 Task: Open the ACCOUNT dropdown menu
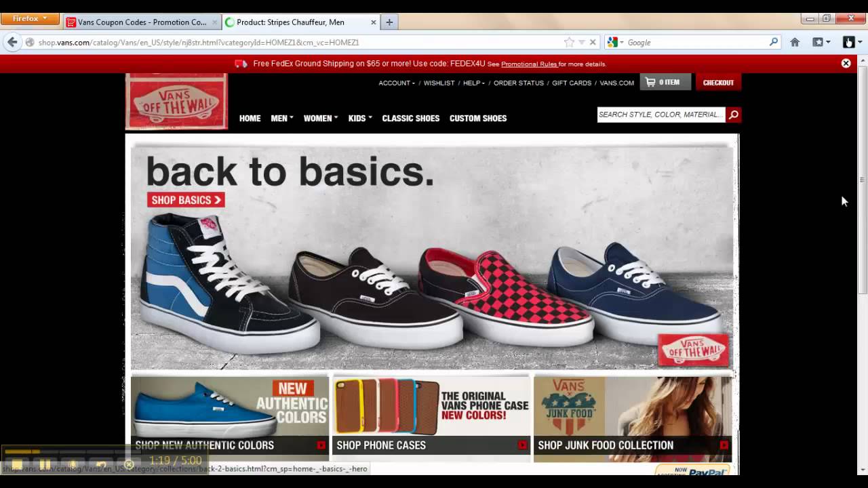[x=397, y=83]
